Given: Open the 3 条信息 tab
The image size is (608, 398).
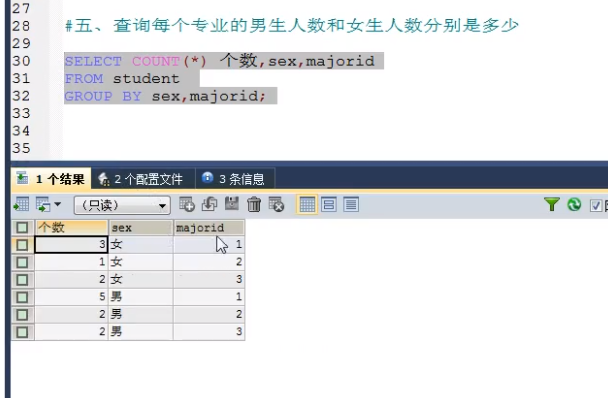Looking at the screenshot, I should 235,179.
